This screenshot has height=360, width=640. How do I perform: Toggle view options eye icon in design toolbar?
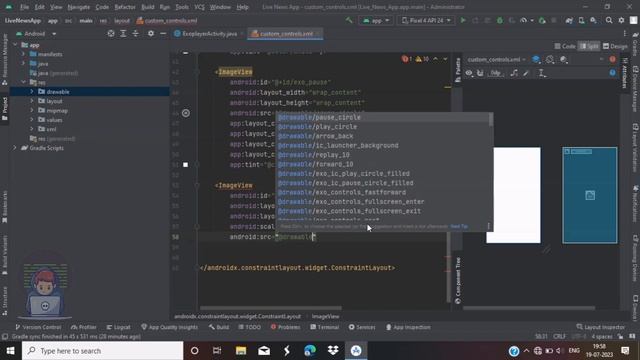(469, 73)
